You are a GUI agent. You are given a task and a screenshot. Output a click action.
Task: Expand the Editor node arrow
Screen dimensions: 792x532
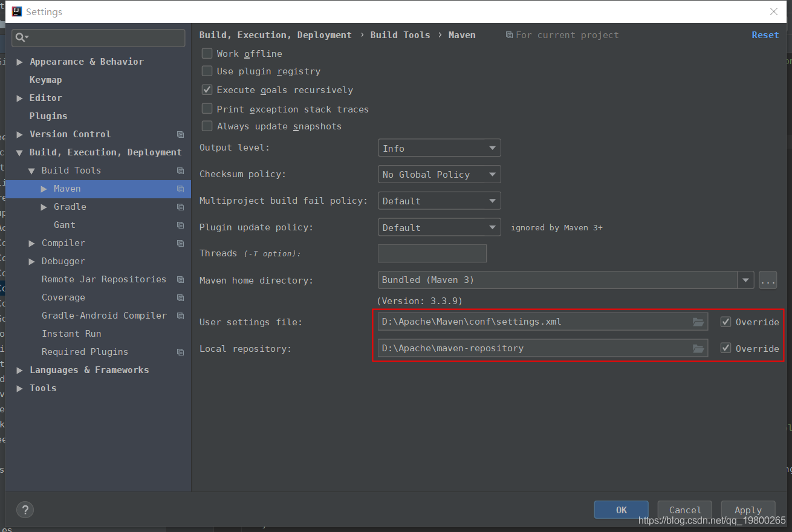click(x=20, y=98)
